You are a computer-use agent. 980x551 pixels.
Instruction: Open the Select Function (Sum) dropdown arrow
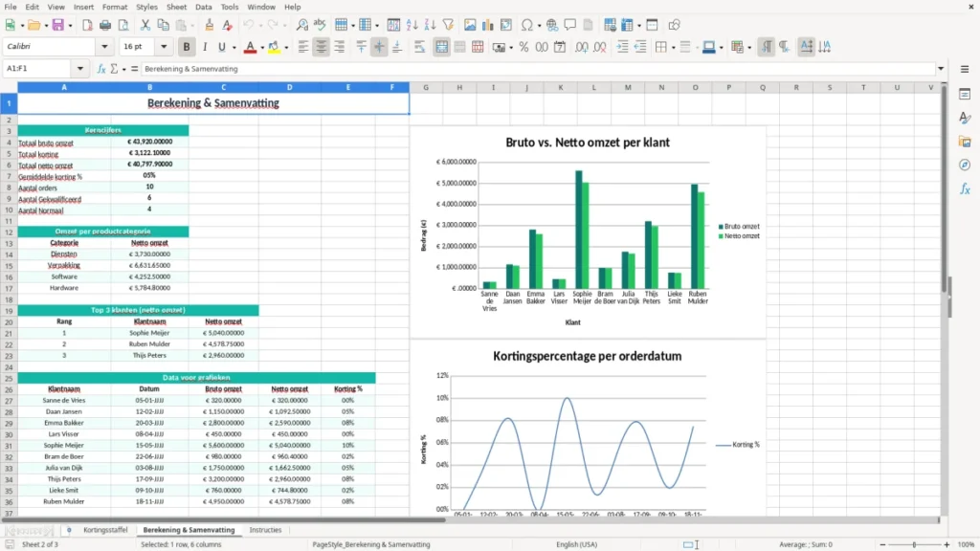(x=123, y=69)
